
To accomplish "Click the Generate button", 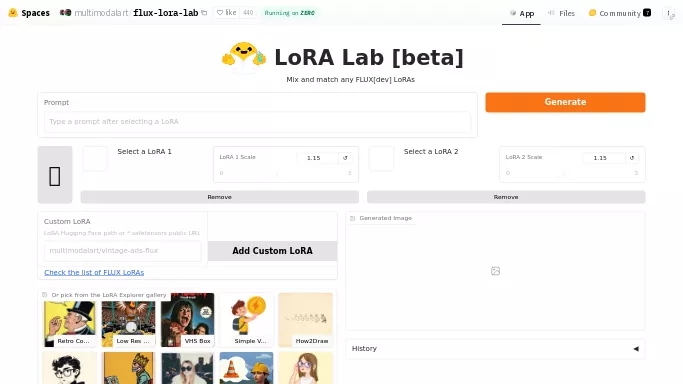I will tap(565, 102).
